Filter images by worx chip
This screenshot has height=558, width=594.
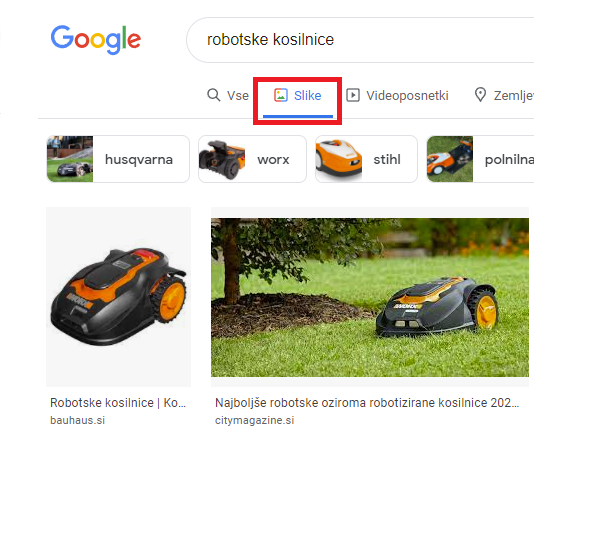pyautogui.click(x=252, y=159)
